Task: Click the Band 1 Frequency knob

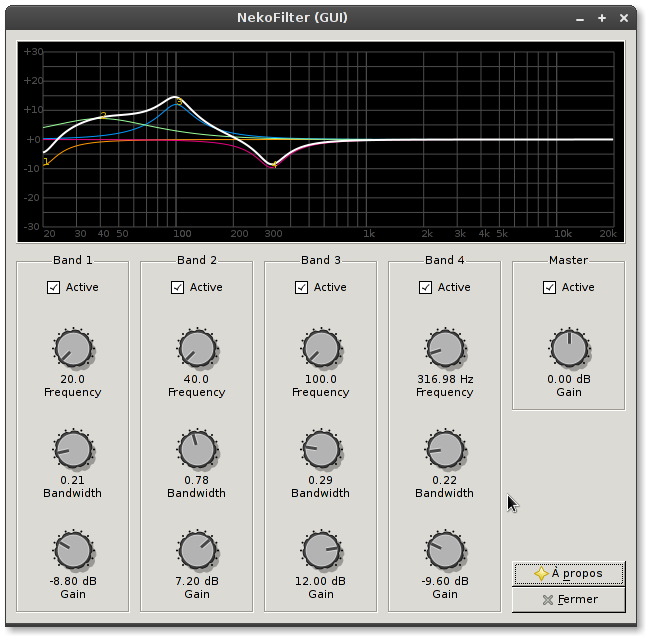Action: (72, 349)
